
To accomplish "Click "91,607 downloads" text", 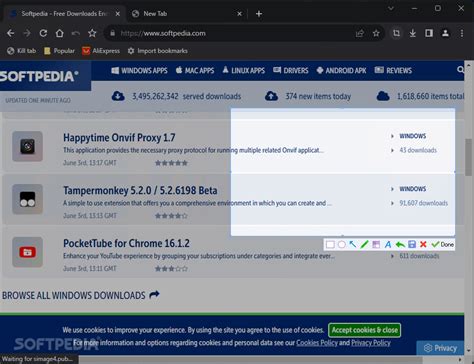I will pyautogui.click(x=423, y=203).
